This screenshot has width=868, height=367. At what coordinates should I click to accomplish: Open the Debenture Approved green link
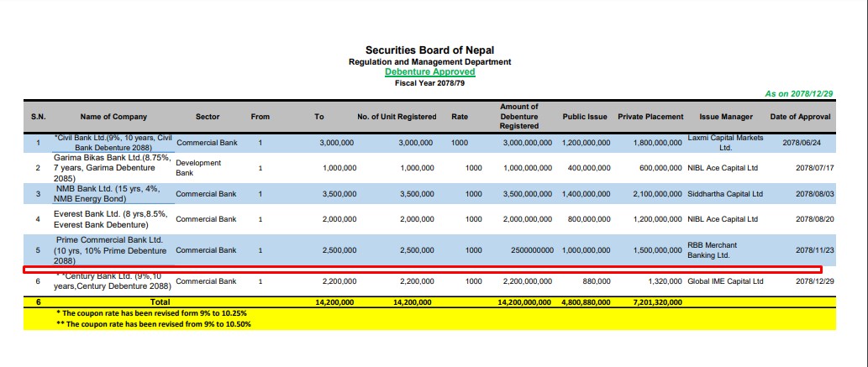[x=429, y=72]
